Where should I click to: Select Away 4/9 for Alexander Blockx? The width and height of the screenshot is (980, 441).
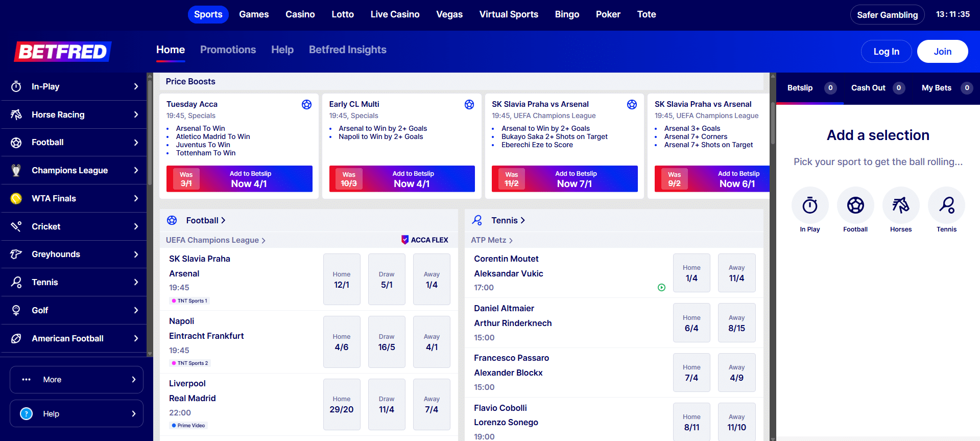[736, 373]
